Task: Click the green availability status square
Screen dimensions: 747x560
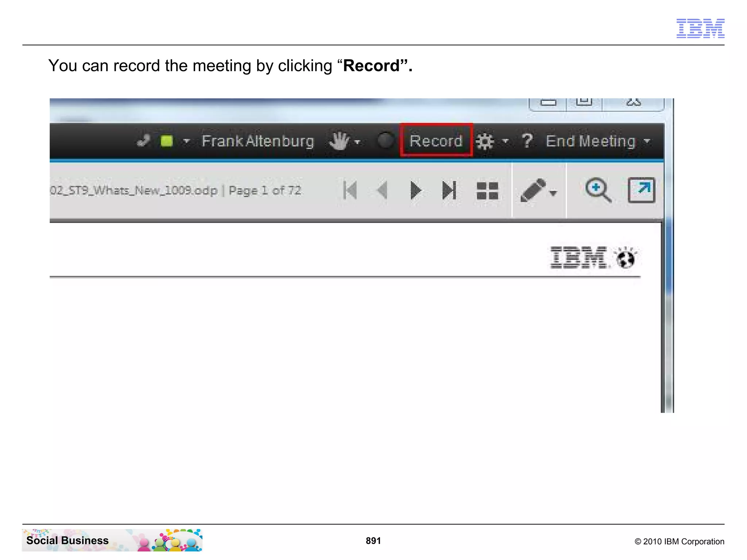Action: [167, 141]
